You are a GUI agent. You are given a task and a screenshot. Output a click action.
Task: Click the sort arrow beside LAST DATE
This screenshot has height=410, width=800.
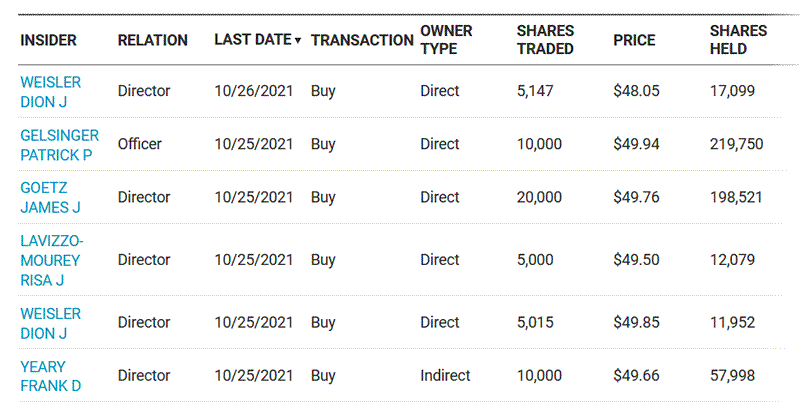(x=298, y=41)
